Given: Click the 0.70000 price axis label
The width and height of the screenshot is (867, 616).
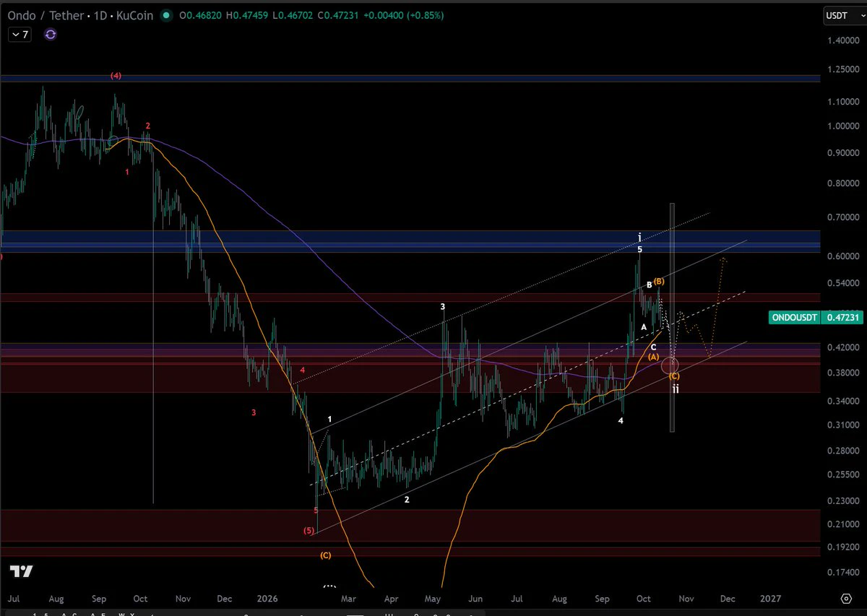Looking at the screenshot, I should pos(842,217).
